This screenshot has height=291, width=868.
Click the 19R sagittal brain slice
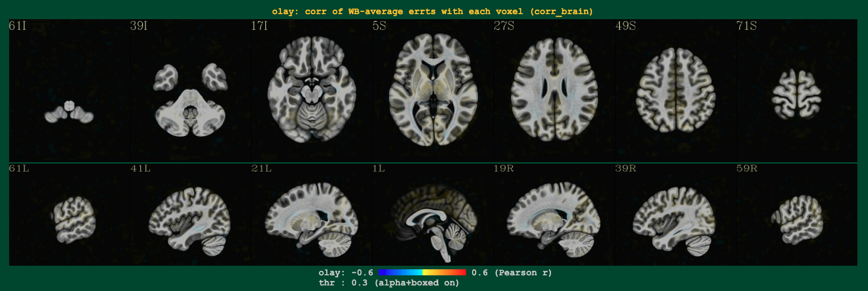coord(554,220)
